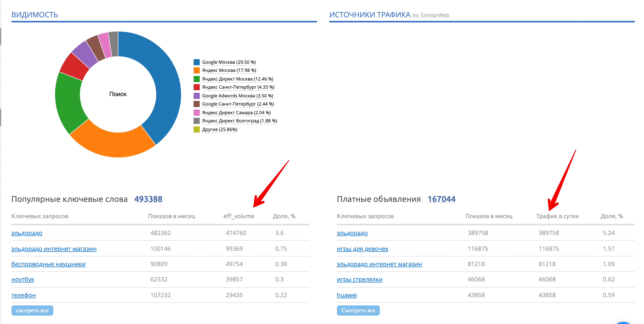Image resolution: width=644 pixels, height=324 pixels.
Task: Click the value 90809 cell
Action: [159, 264]
